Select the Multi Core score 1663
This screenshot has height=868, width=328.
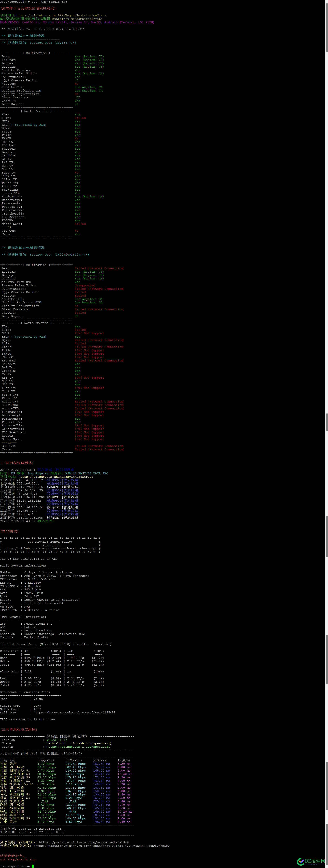click(37, 709)
